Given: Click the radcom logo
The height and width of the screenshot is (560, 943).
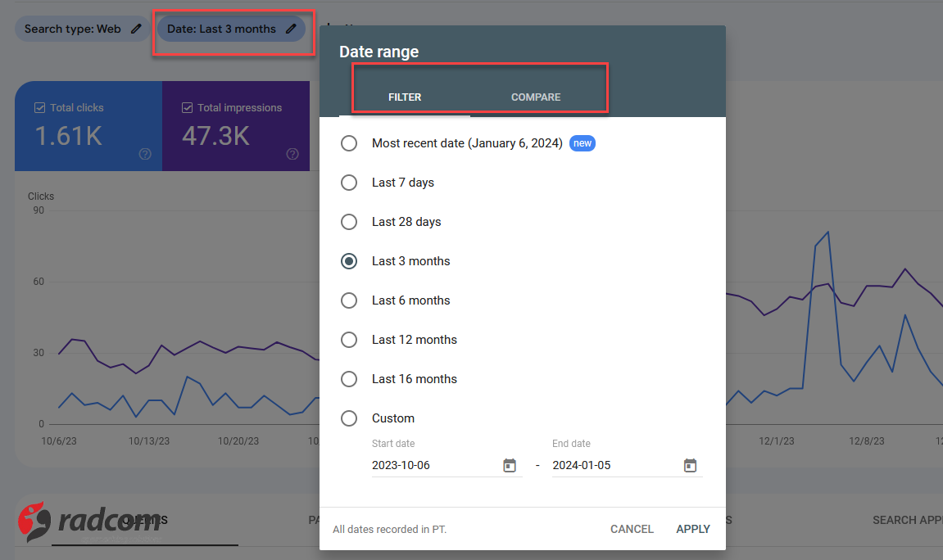Looking at the screenshot, I should pyautogui.click(x=90, y=521).
